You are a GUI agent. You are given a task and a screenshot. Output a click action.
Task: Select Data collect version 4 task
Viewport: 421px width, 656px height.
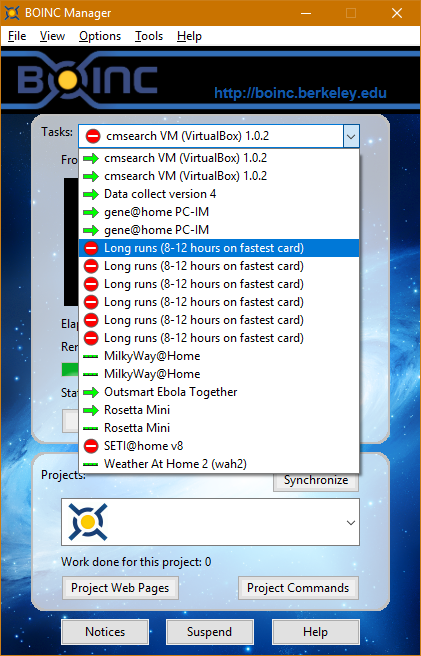[x=219, y=194]
